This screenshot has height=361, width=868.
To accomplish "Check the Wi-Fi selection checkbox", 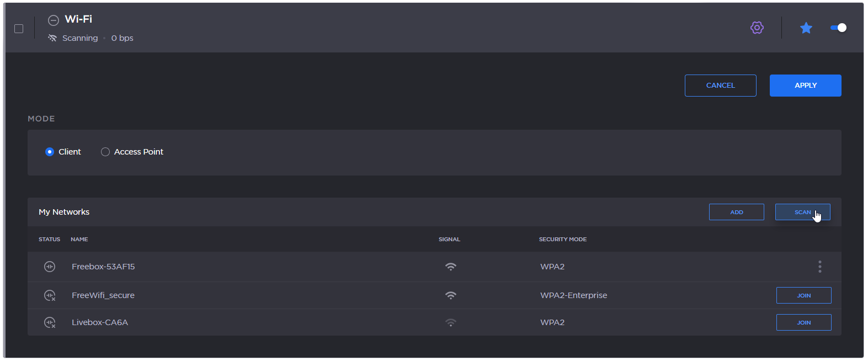I will (x=19, y=29).
